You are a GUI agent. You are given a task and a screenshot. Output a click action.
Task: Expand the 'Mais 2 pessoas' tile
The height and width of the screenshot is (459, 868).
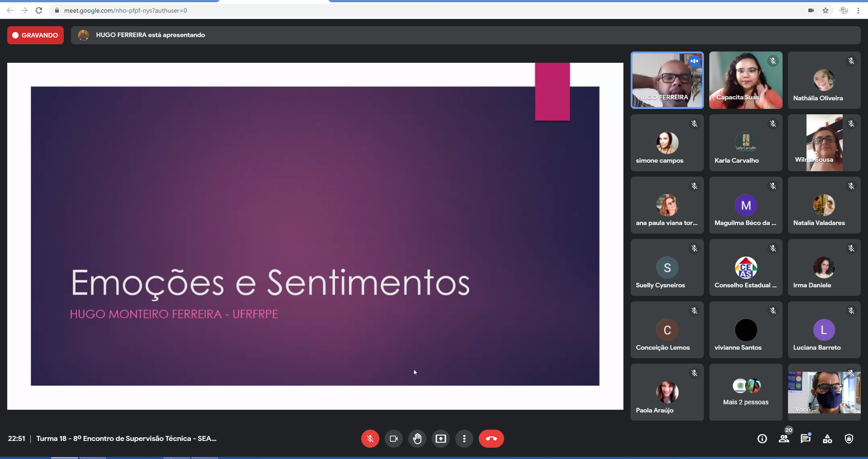tap(745, 392)
